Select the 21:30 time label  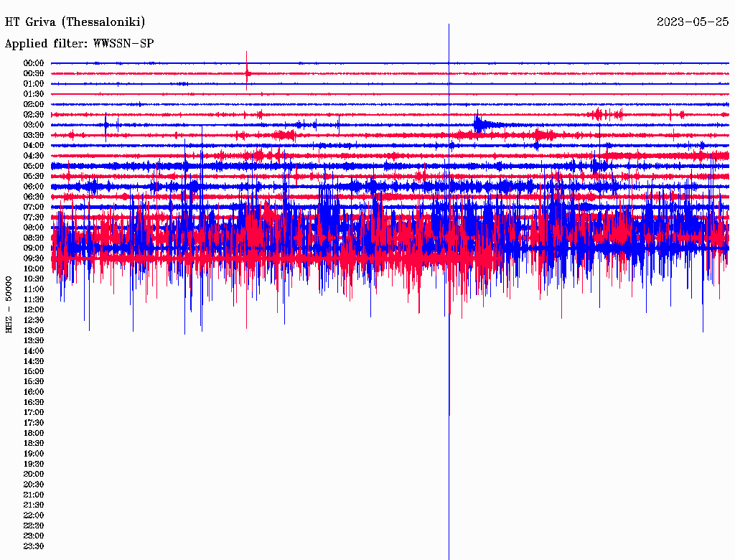coord(34,505)
